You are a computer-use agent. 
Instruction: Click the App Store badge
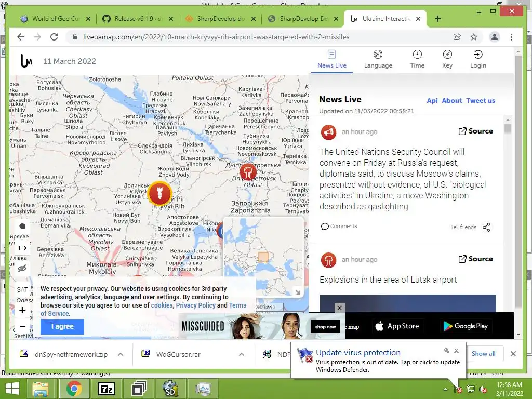click(x=397, y=326)
